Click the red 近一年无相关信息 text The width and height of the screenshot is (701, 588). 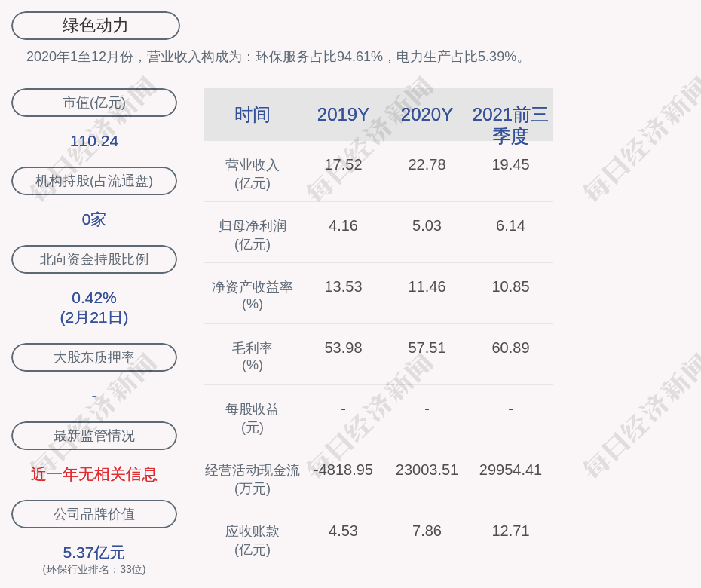tap(94, 474)
